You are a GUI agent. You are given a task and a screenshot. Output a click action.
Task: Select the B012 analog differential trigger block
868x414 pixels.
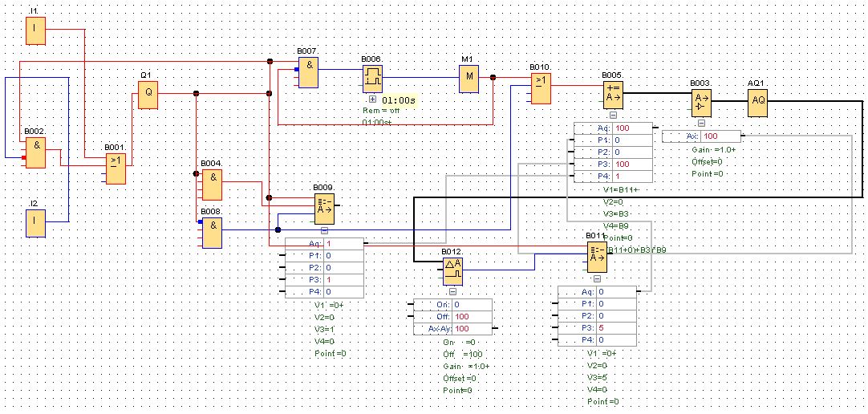(x=452, y=272)
